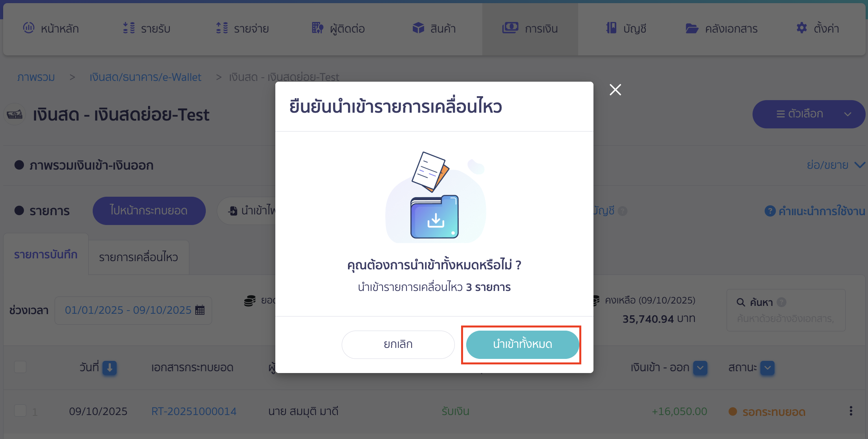The height and width of the screenshot is (439, 868).
Task: Expand the ตัวเลือก dropdown button
Action: [x=809, y=114]
